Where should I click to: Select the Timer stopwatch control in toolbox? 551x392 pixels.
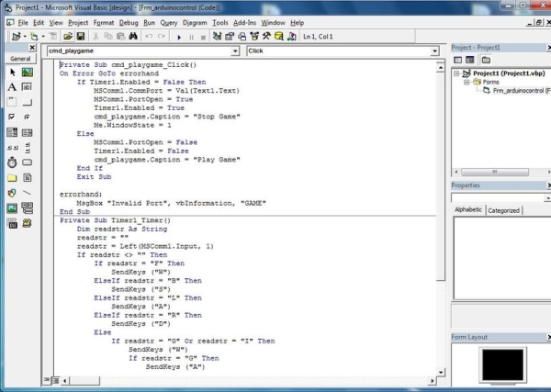(12, 162)
